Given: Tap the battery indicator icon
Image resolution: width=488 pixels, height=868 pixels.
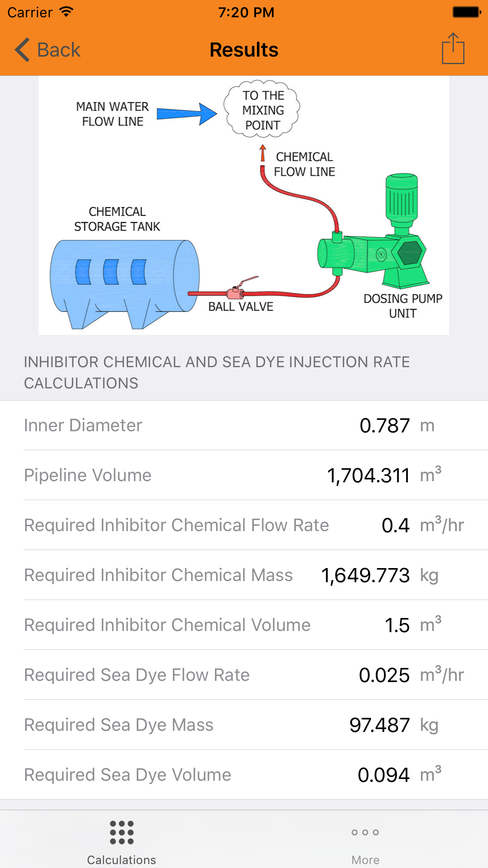Looking at the screenshot, I should [466, 12].
